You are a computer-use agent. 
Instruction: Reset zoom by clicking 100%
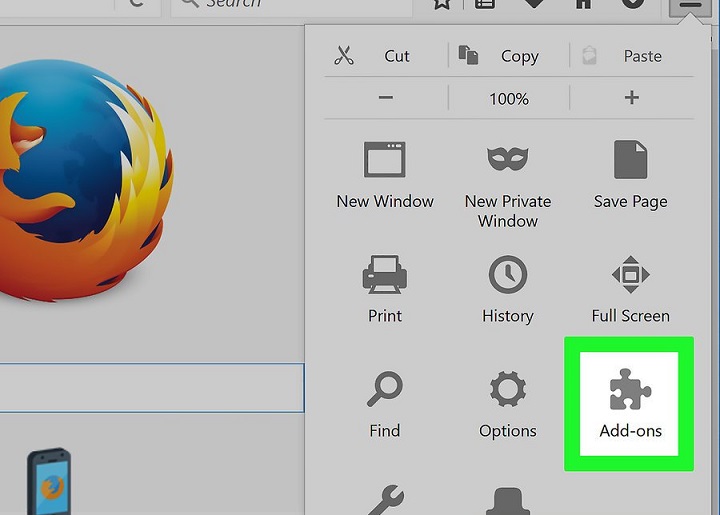(509, 98)
